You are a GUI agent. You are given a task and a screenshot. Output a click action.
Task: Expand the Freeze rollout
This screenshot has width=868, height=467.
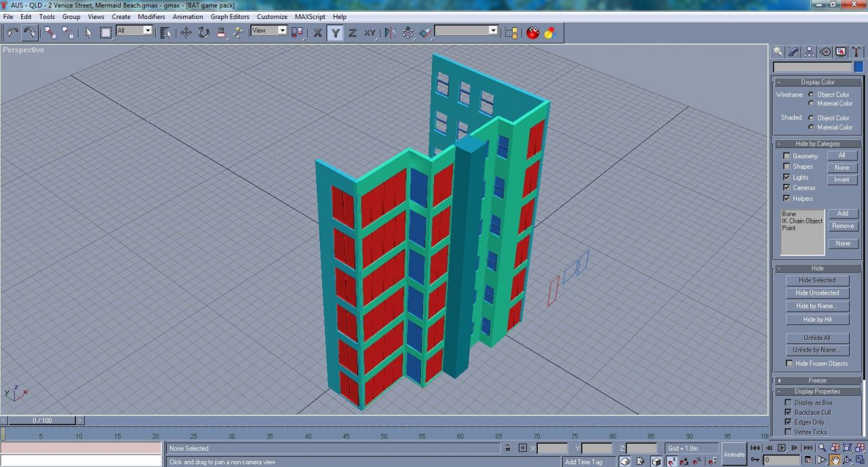[x=817, y=381]
